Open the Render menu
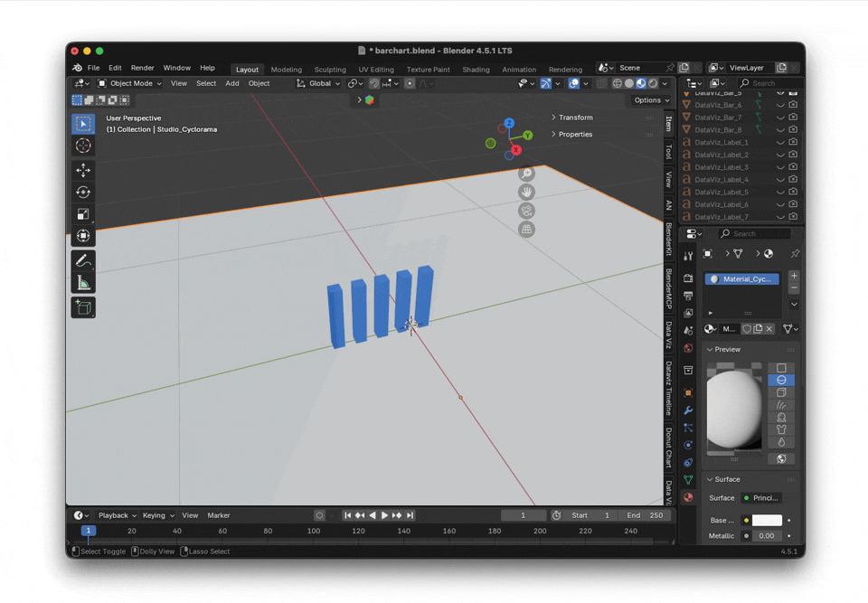 (x=142, y=68)
